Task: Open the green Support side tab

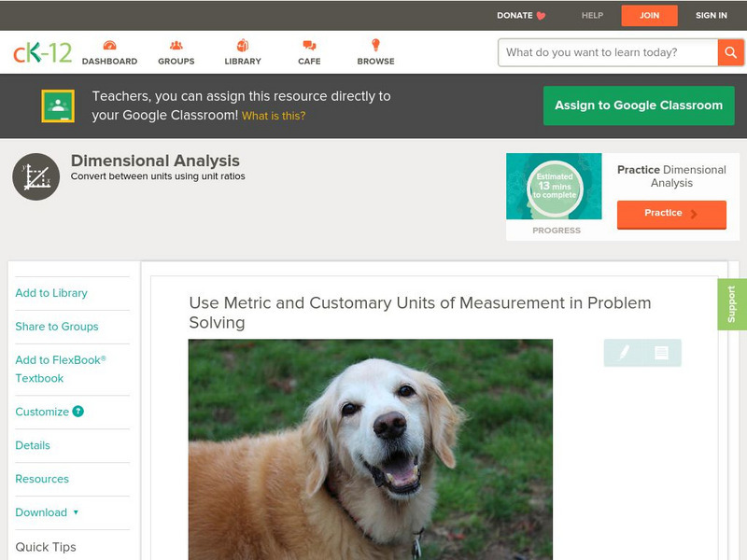Action: pos(732,304)
